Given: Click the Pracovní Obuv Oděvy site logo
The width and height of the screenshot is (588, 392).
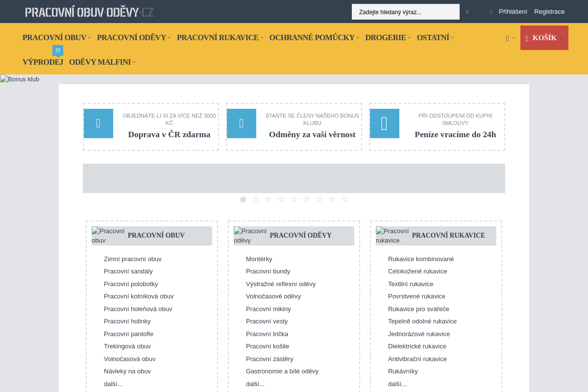Looking at the screenshot, I should (89, 12).
